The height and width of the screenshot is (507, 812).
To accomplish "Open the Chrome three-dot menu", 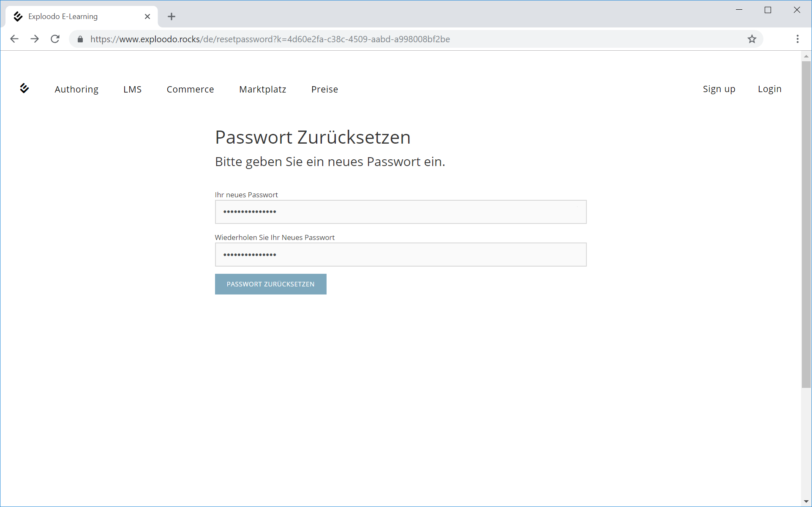I will coord(797,39).
